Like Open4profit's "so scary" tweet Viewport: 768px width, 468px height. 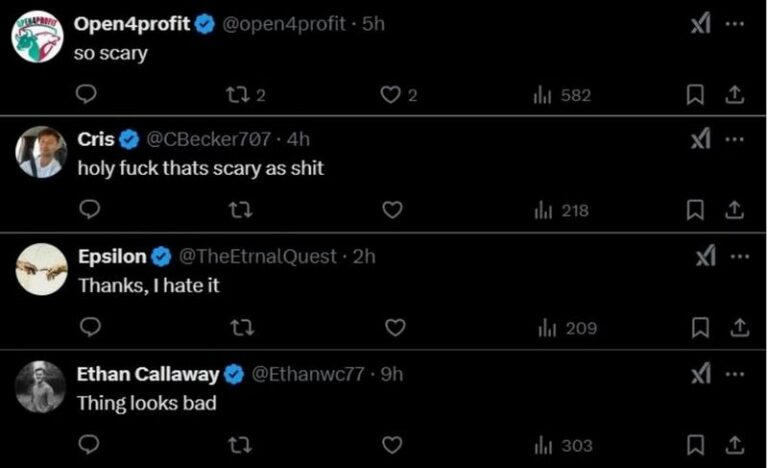391,95
